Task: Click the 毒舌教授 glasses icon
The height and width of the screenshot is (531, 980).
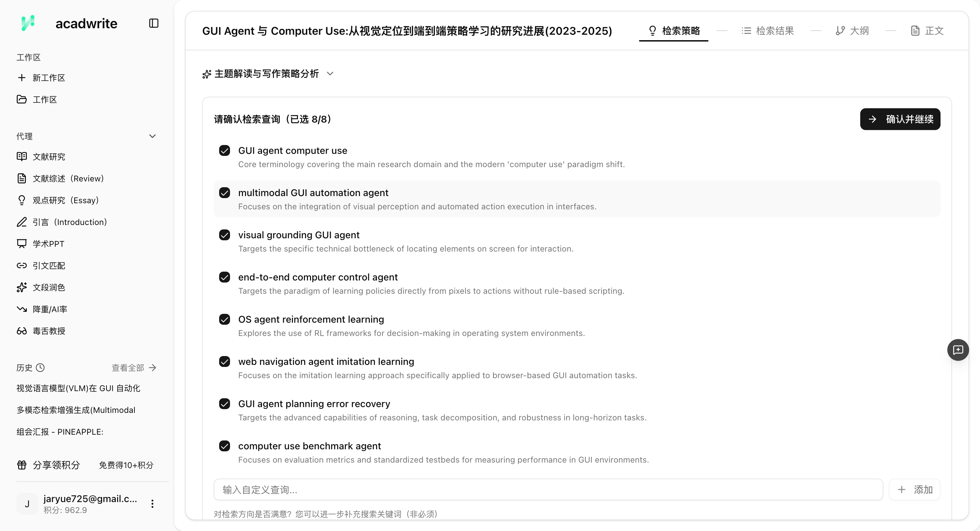Action: tap(22, 331)
